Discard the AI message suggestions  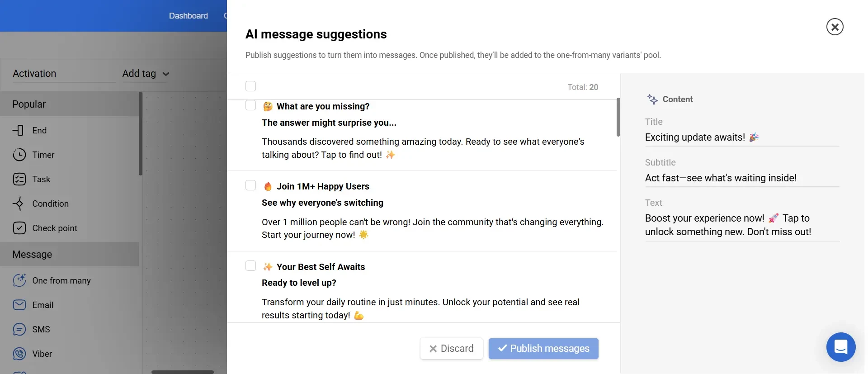451,349
